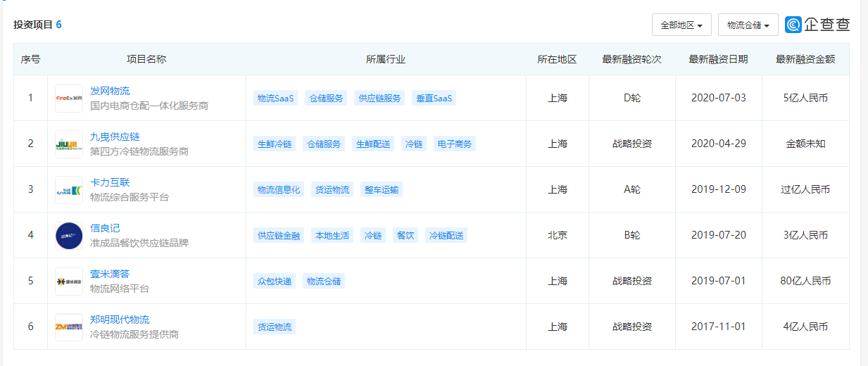Click the 垂直SaaS industry tag
The image size is (868, 366).
[434, 99]
